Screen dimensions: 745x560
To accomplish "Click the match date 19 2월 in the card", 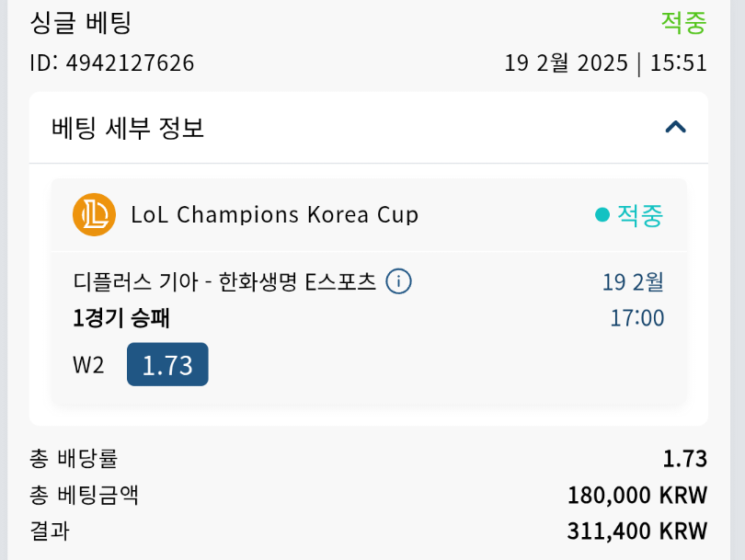I will 633,281.
